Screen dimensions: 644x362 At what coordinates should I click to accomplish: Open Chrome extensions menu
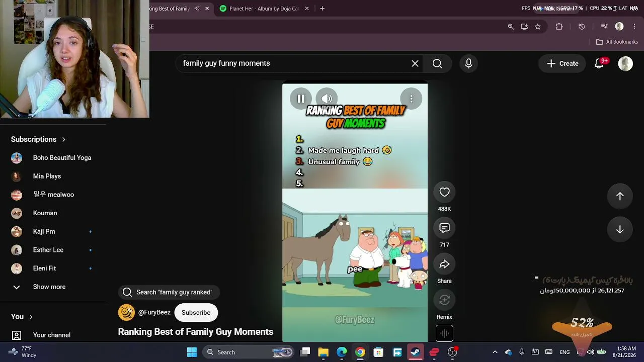[x=559, y=27]
